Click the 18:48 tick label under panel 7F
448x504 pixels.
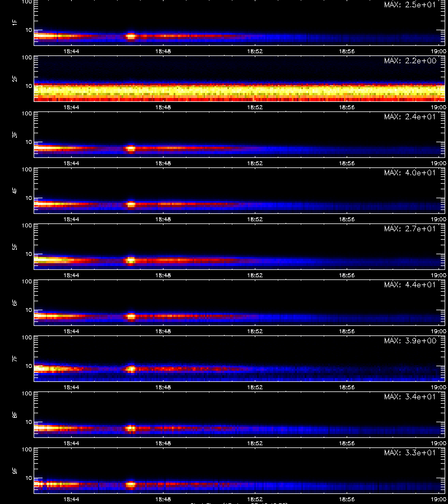tap(163, 387)
